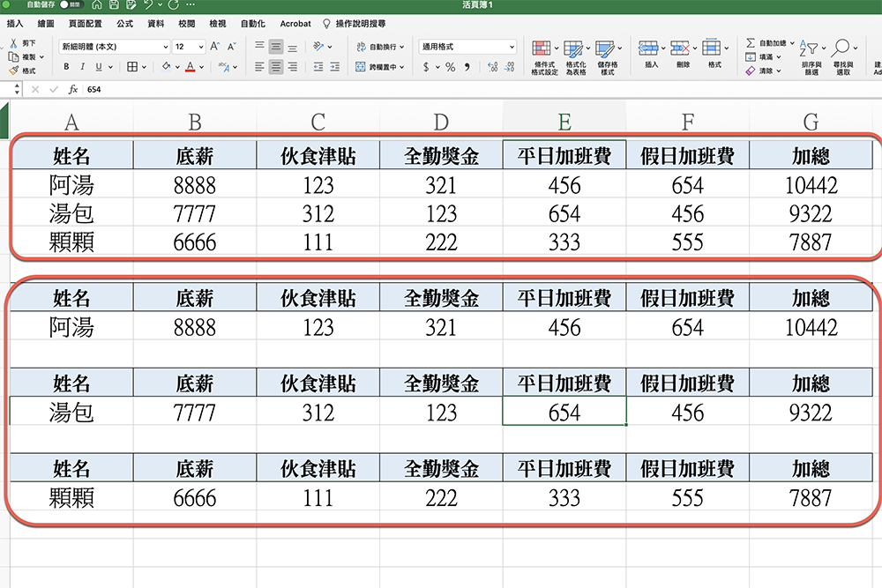Open the font color dropdown arrow
Image resolution: width=882 pixels, height=588 pixels.
201,66
